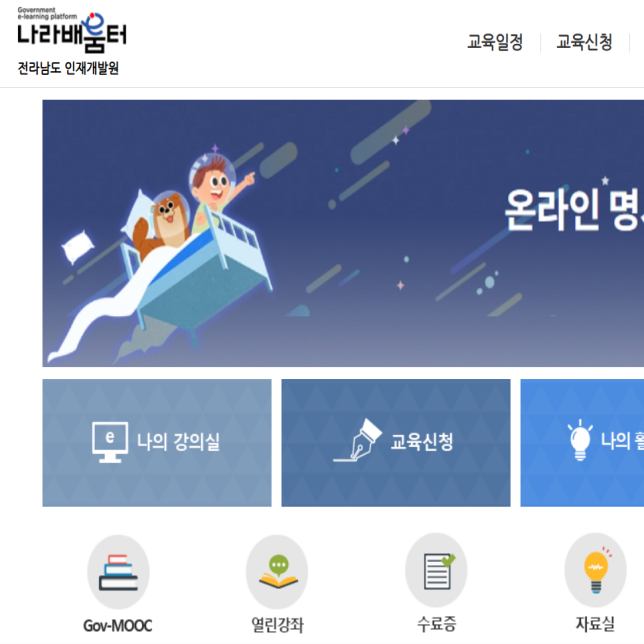Click the Gov-MOOC text label

pos(118,626)
